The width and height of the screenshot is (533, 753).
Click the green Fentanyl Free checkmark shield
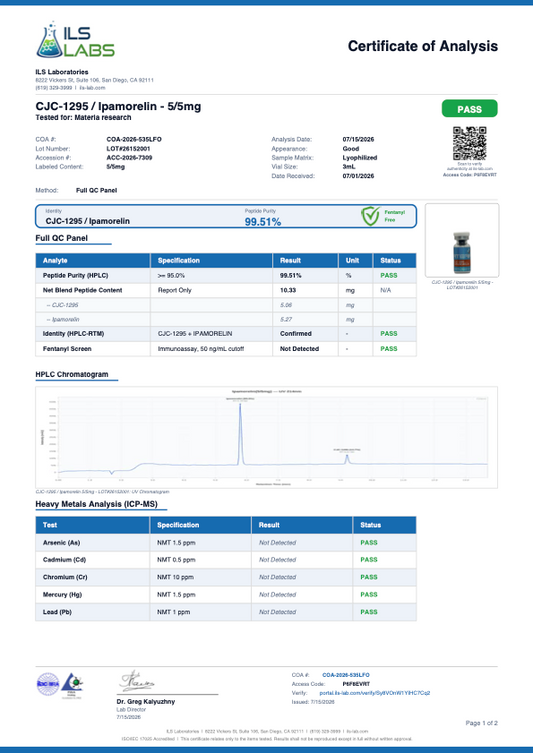[x=370, y=216]
